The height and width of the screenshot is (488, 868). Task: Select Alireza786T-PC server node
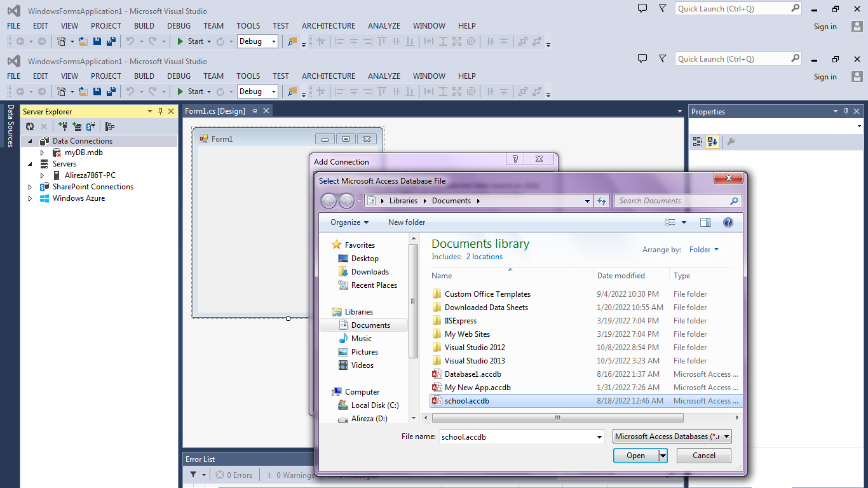(90, 175)
